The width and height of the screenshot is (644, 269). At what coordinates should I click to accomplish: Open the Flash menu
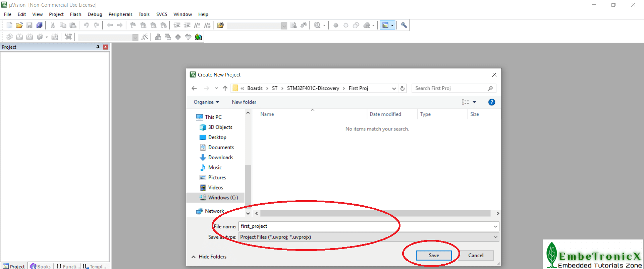click(x=75, y=14)
